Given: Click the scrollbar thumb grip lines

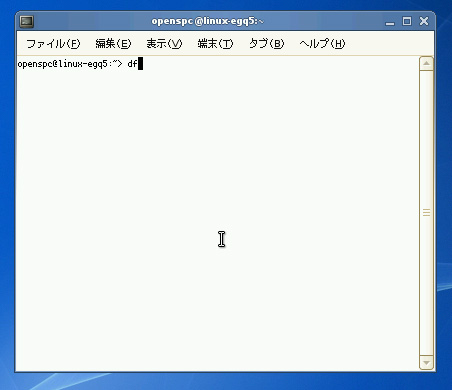Looking at the screenshot, I should point(426,213).
